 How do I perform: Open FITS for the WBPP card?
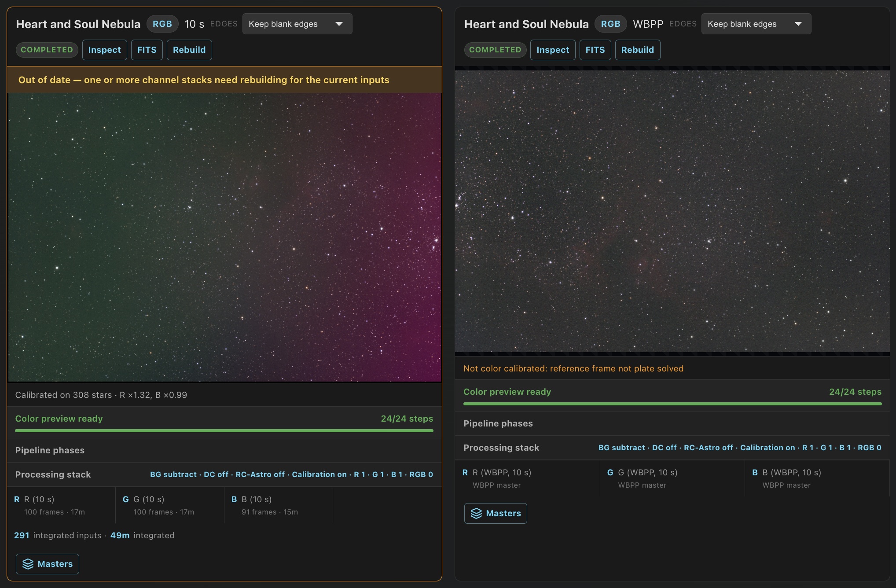coord(595,50)
